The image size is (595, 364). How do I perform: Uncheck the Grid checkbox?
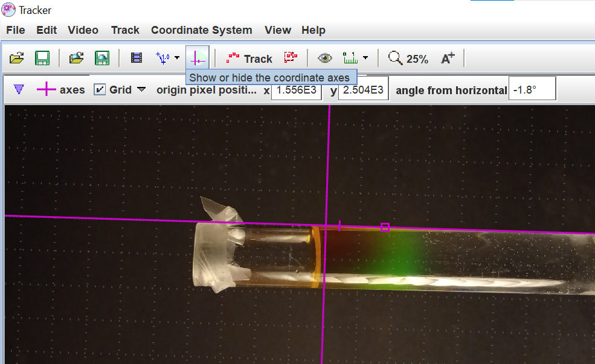click(100, 89)
